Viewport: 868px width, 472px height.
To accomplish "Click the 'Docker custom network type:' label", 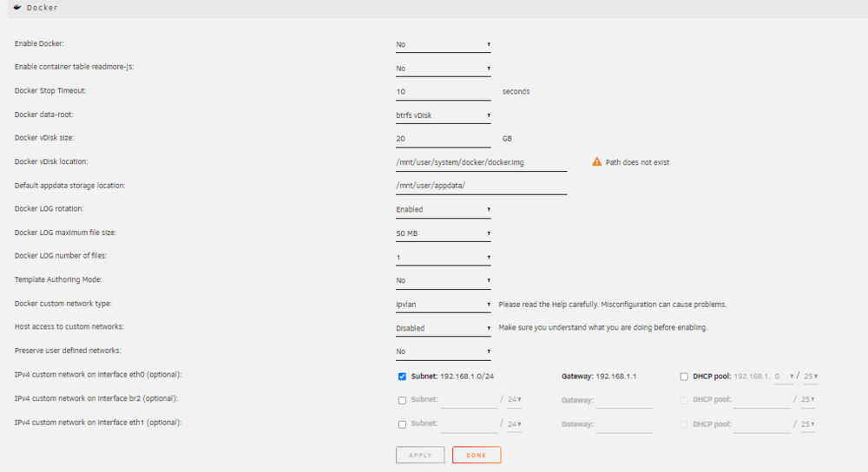I will [63, 303].
